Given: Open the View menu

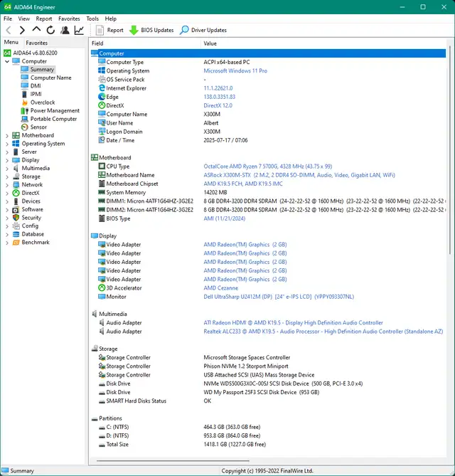Looking at the screenshot, I should tap(24, 18).
